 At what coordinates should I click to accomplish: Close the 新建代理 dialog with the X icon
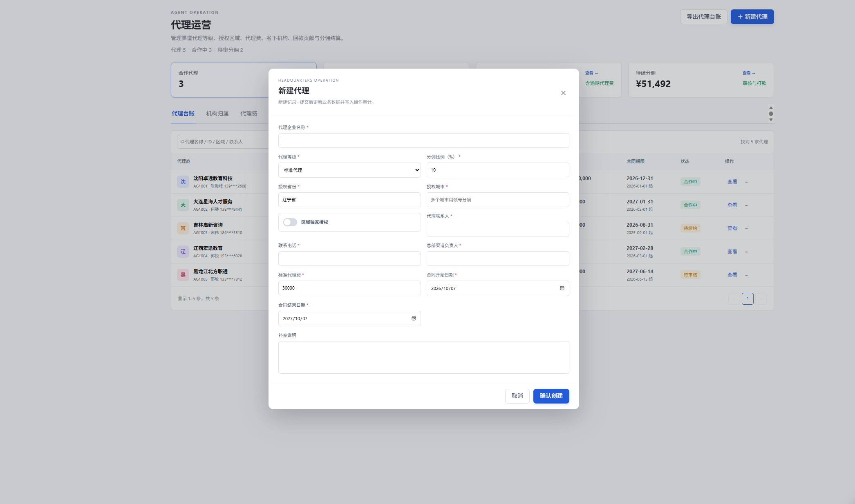pyautogui.click(x=563, y=93)
